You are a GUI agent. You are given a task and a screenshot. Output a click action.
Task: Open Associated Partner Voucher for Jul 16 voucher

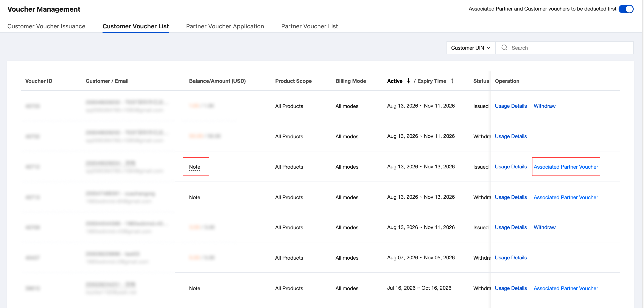pyautogui.click(x=566, y=288)
